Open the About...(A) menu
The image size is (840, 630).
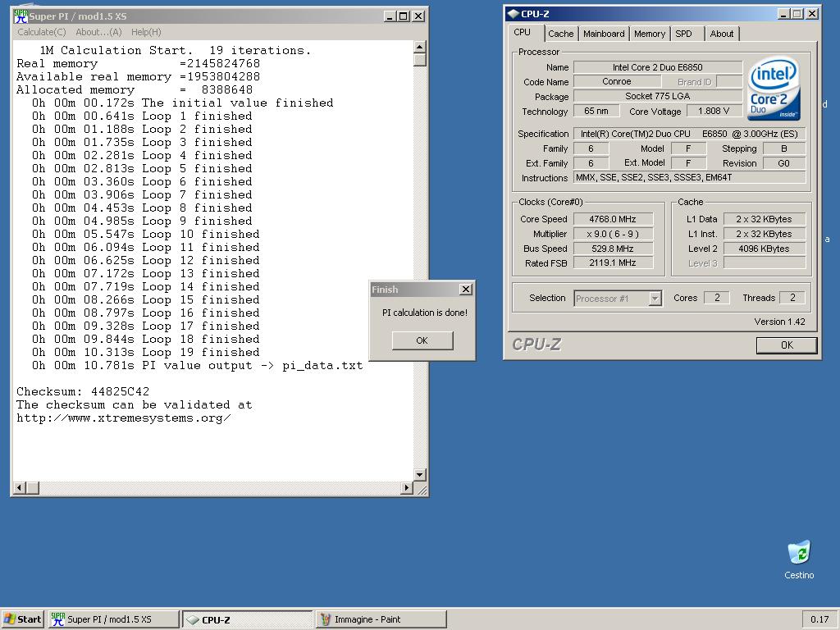98,32
